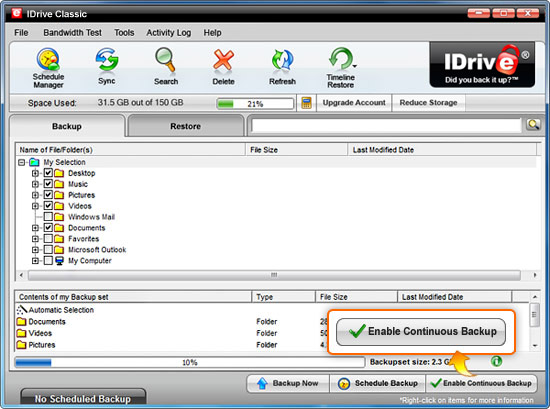
Task: Click the horizontal scrollbar in the file tree
Action: (274, 275)
